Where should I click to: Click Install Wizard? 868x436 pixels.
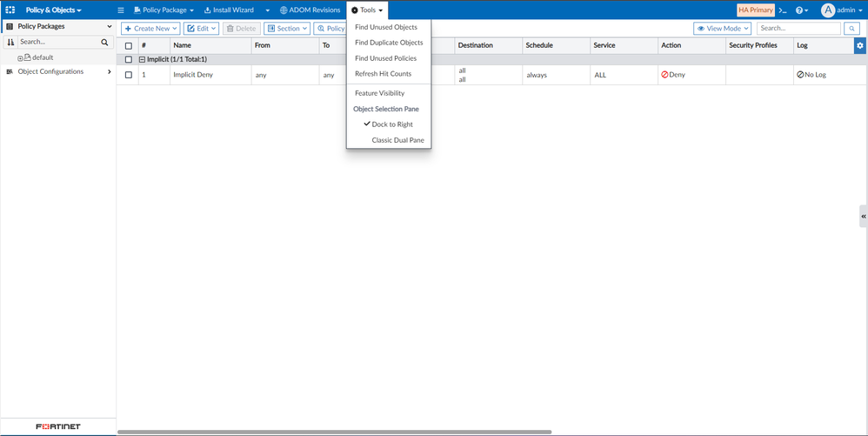tap(229, 10)
